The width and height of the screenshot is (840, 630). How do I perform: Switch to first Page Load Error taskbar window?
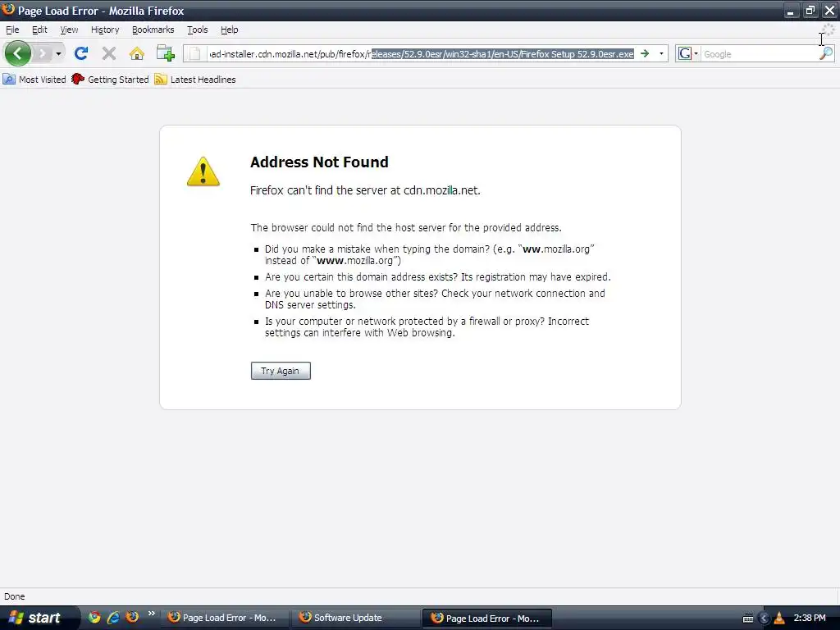[x=224, y=618]
